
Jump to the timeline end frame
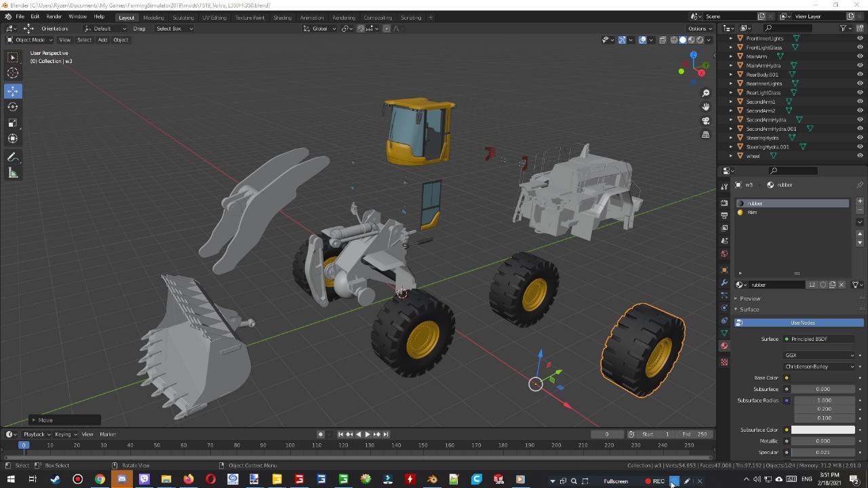point(386,434)
